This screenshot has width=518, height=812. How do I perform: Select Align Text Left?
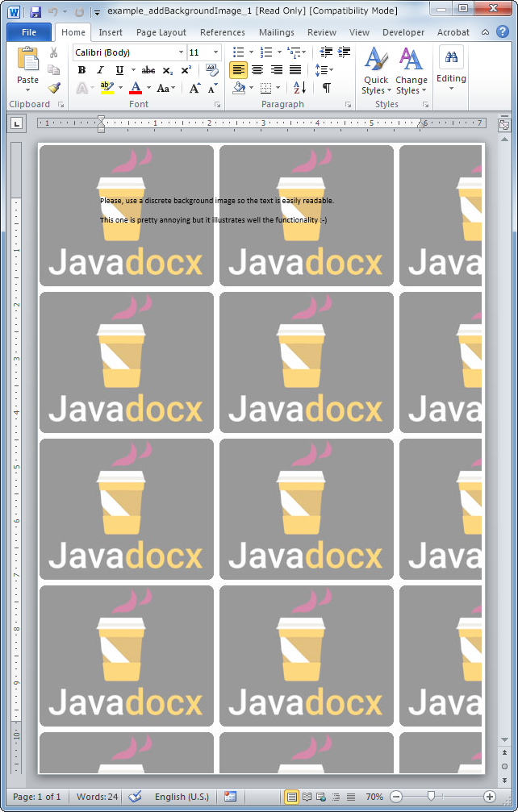pos(238,69)
